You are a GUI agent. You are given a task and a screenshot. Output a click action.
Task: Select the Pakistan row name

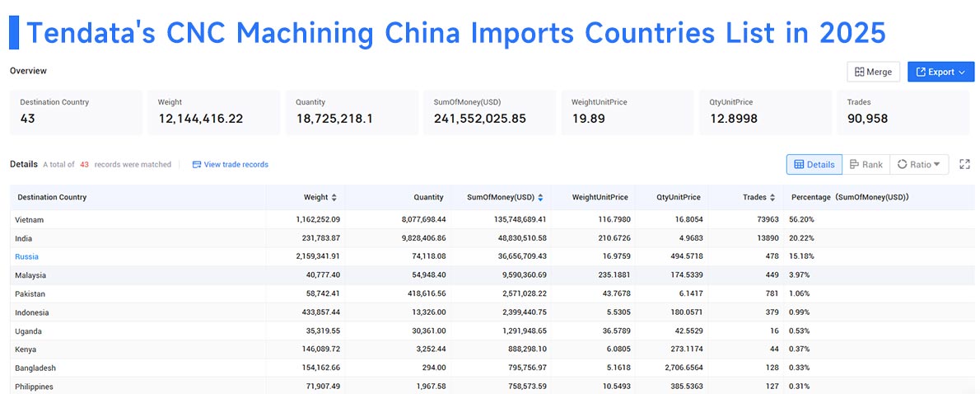30,294
